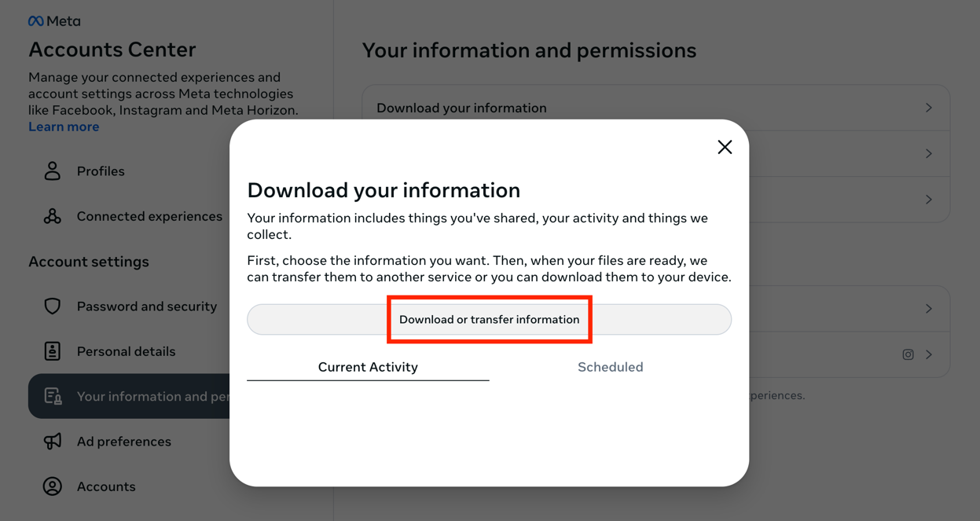Click the second row's chevron under Download your information

click(x=929, y=154)
